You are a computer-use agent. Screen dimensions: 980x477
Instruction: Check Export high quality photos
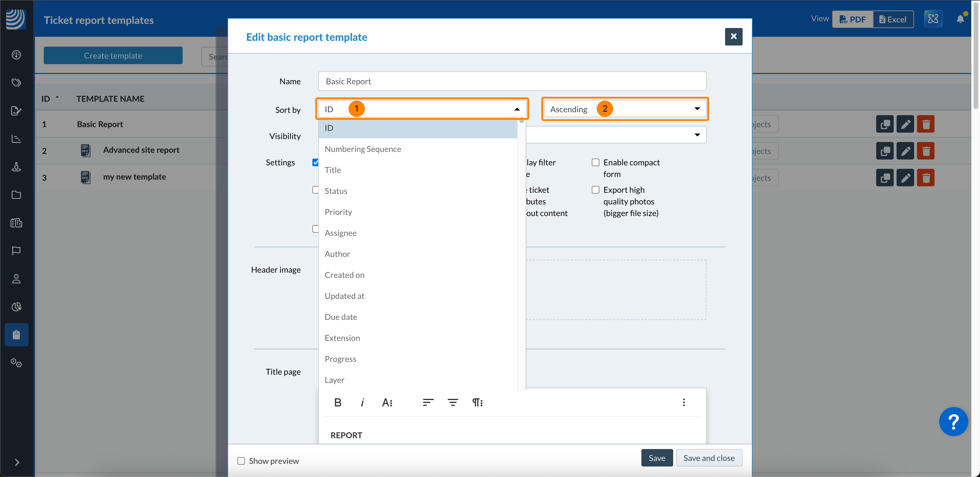click(x=595, y=190)
